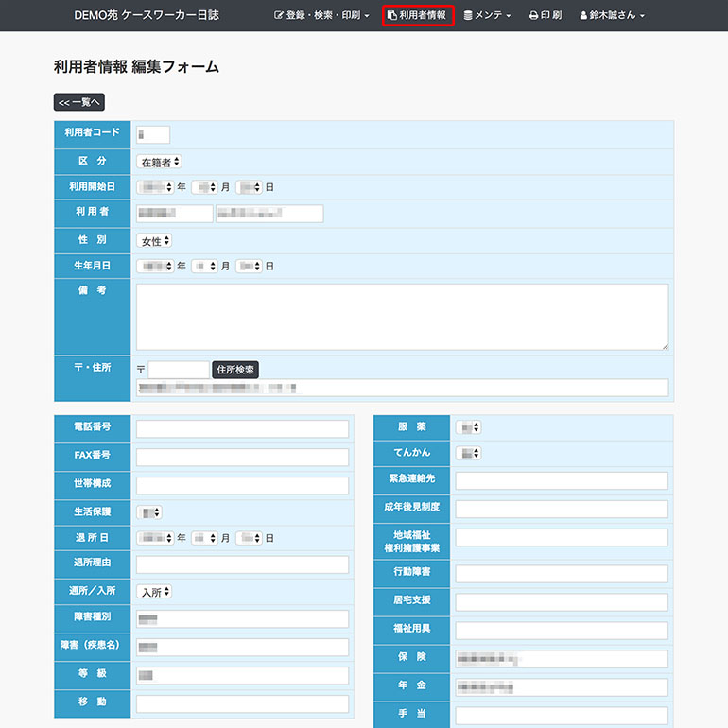Click the 保険 input field
The height and width of the screenshot is (728, 728).
point(562,659)
